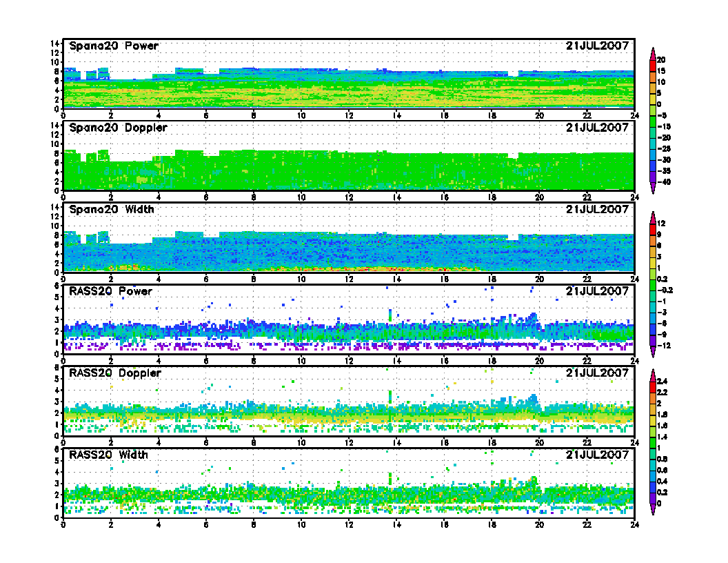Click the '10' y-axis label of Spano20 Doppler panel
728x563 pixels.
55,144
